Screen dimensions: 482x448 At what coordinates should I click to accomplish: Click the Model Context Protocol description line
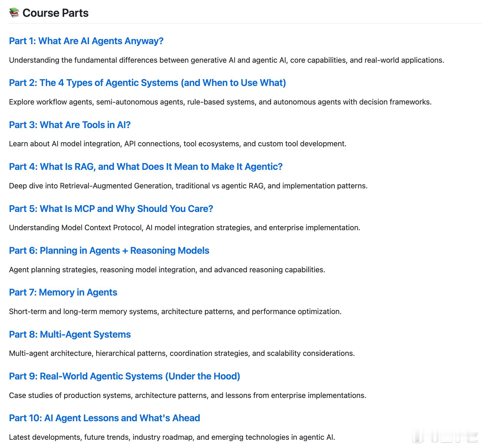click(185, 228)
